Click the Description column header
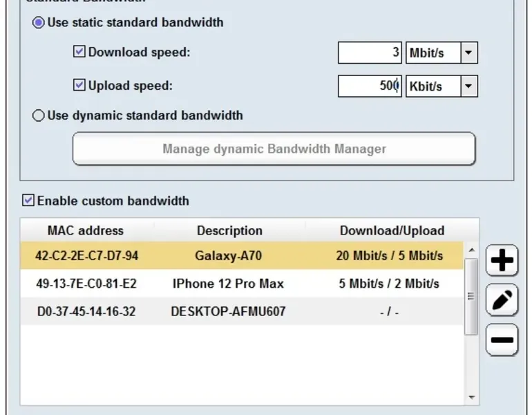The width and height of the screenshot is (532, 415). tap(229, 230)
